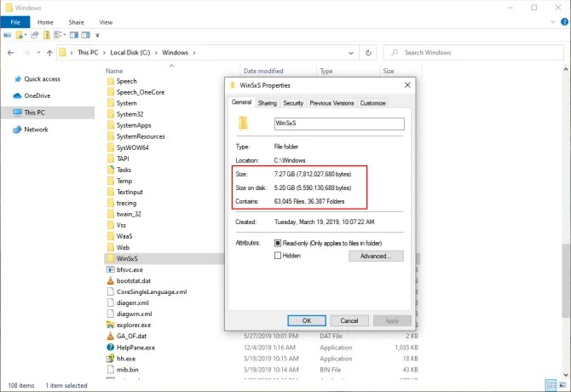Expand the chevron after Windows breadcrumb
The width and height of the screenshot is (571, 392).
(x=194, y=53)
